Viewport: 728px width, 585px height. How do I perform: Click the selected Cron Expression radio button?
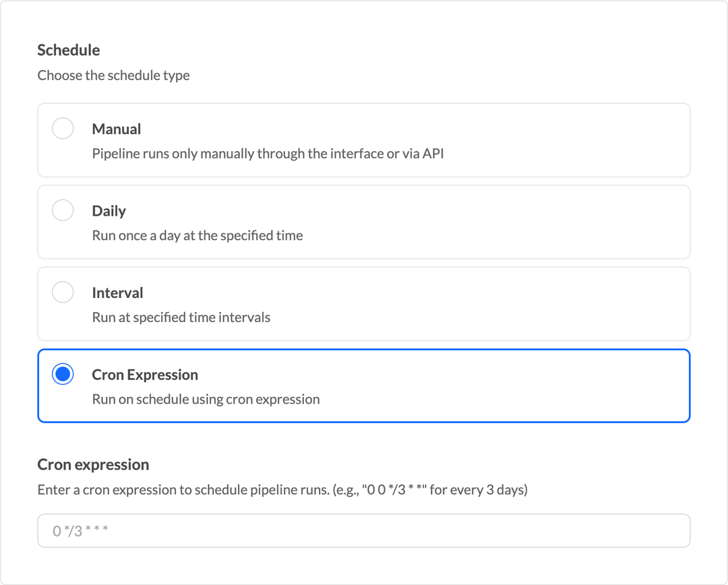63,375
